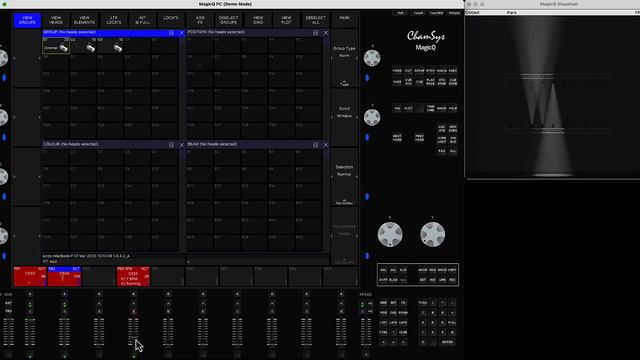Image resolution: width=640 pixels, height=360 pixels.
Task: Click the DESELECT ALL button
Action: 316,20
